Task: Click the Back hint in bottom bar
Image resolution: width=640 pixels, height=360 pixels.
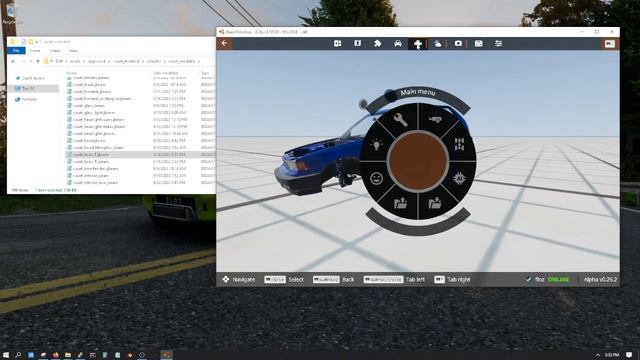Action: [333, 280]
